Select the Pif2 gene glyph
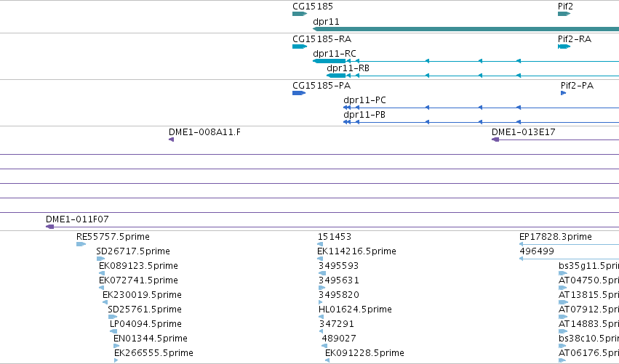This screenshot has height=364, width=619. (564, 14)
